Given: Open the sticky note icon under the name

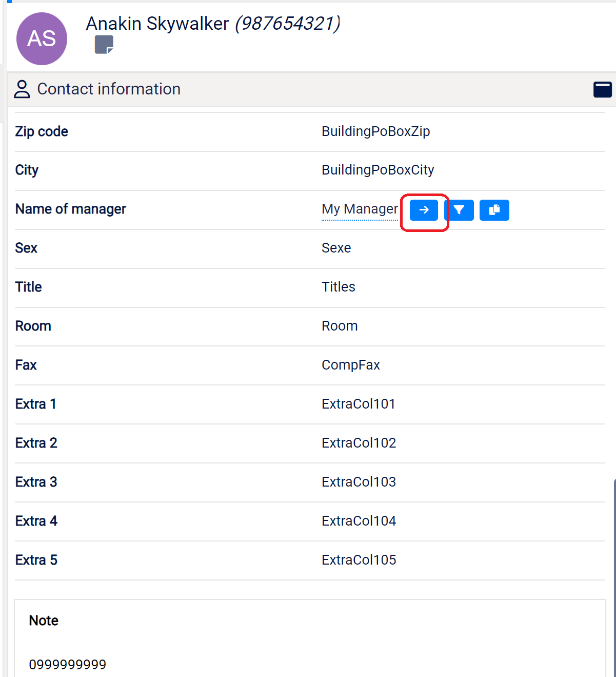Looking at the screenshot, I should (x=104, y=45).
